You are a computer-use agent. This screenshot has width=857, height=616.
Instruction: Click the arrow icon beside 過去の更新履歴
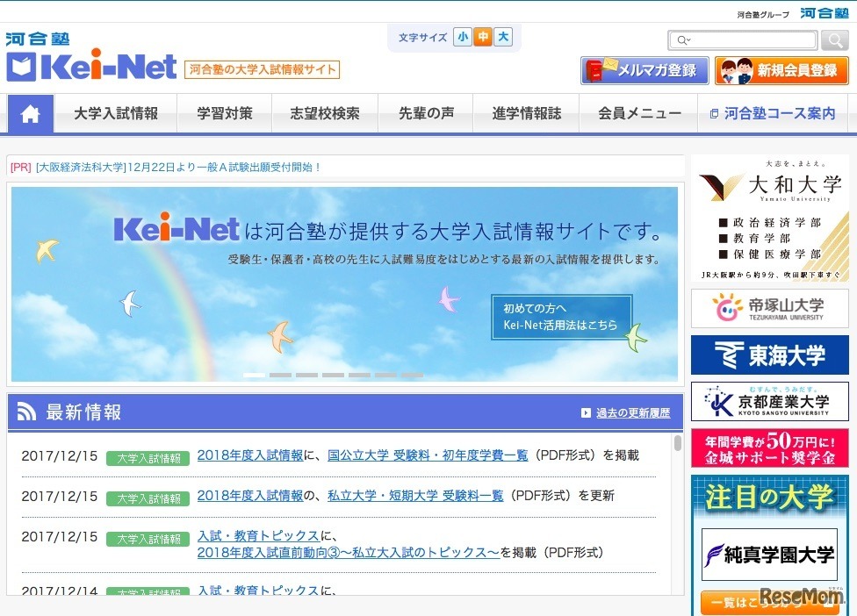pyautogui.click(x=586, y=412)
